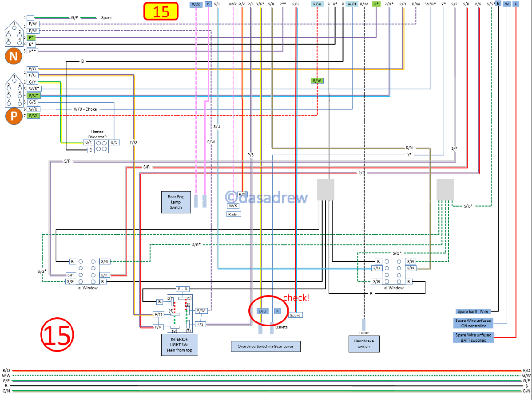
Task: Select the orange N connector circle
Action: (x=13, y=56)
